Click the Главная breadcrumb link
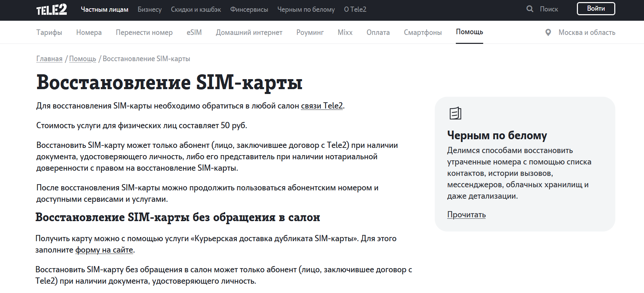The image size is (644, 293). (49, 59)
